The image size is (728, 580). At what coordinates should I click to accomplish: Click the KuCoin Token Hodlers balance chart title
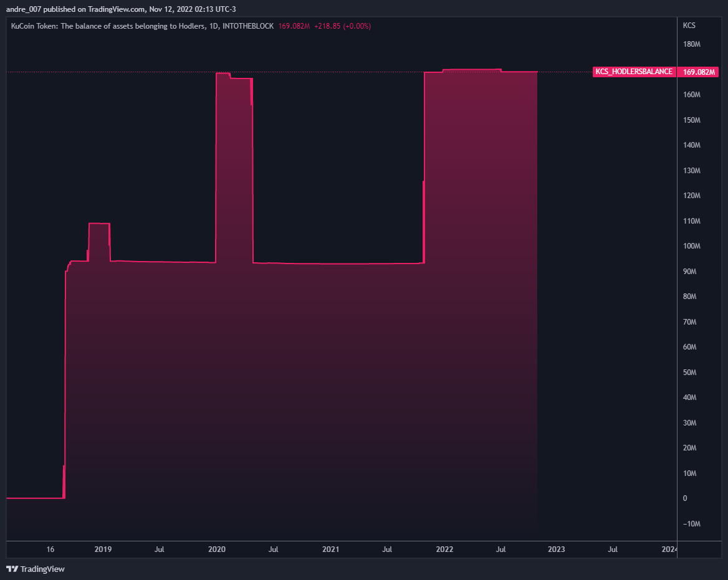[x=142, y=26]
